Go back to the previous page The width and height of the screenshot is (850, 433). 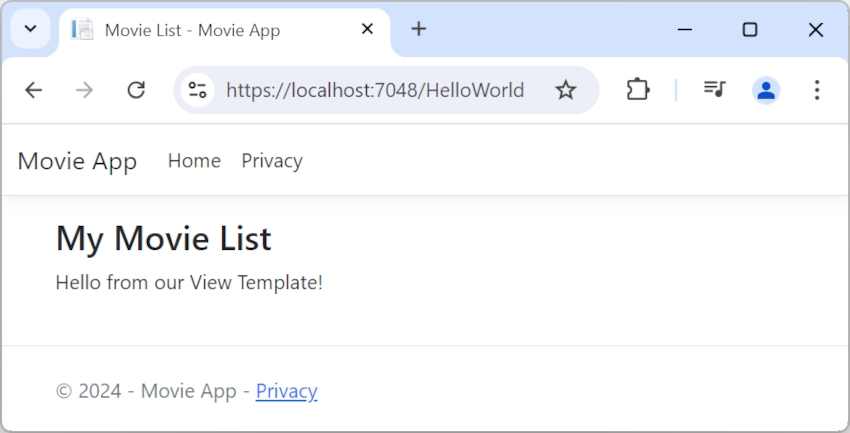pyautogui.click(x=34, y=90)
